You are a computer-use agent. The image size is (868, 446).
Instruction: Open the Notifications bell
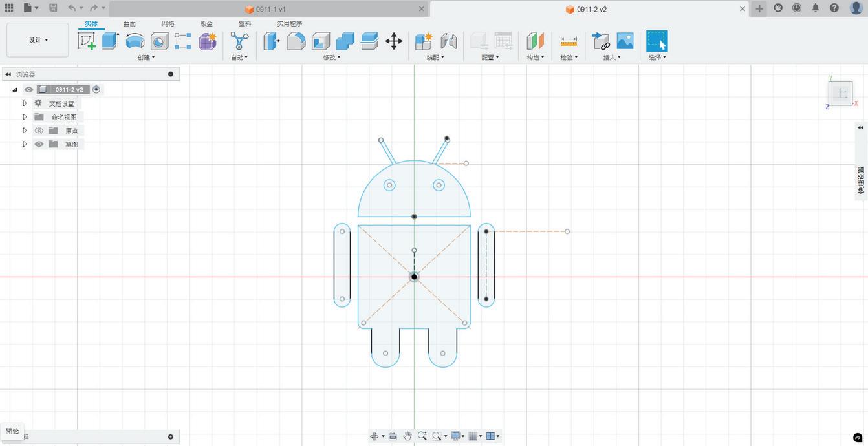[x=816, y=8]
